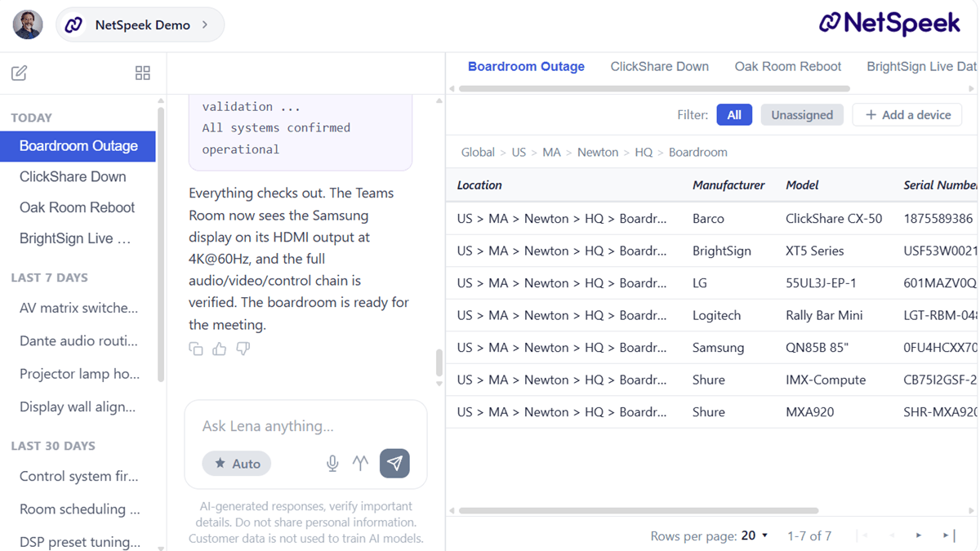Open the Rows per page dropdown
This screenshot has width=980, height=551.
point(755,535)
